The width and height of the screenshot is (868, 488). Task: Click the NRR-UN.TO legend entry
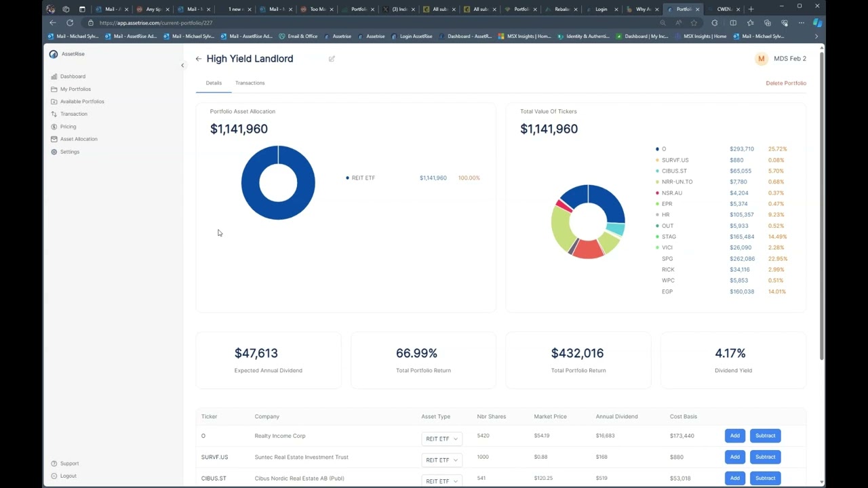click(677, 182)
